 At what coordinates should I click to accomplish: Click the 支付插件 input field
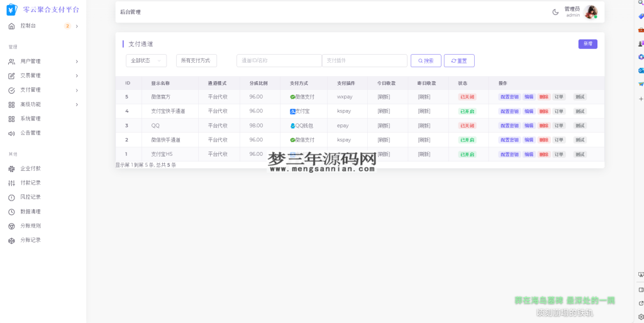click(x=364, y=61)
